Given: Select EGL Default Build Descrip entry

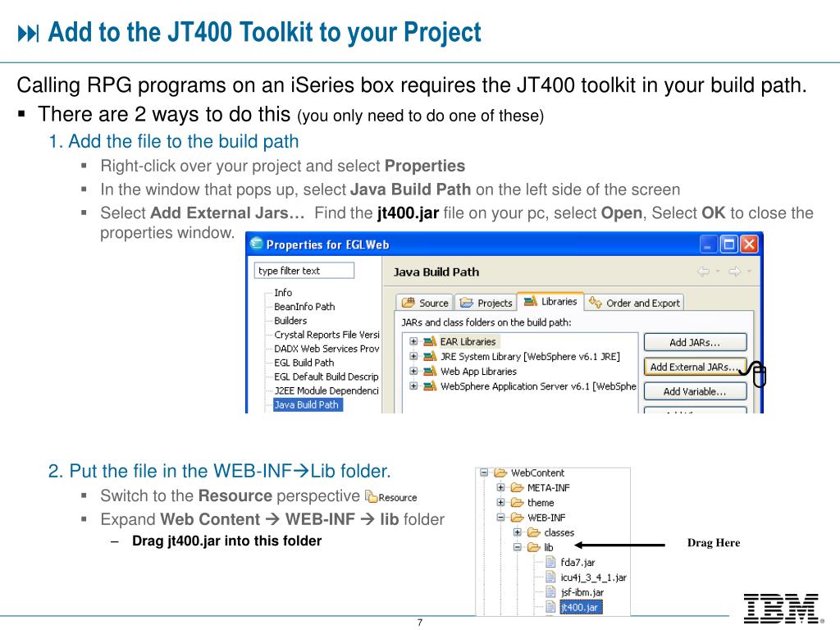Looking at the screenshot, I should point(326,376).
